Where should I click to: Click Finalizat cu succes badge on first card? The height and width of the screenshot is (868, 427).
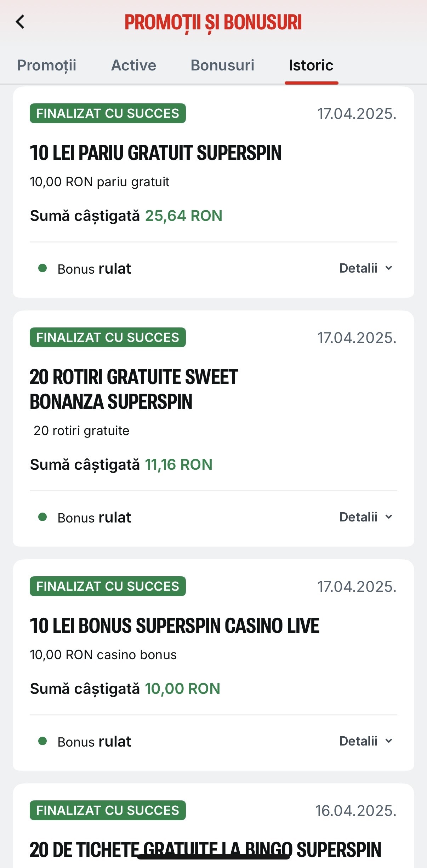[x=108, y=113]
